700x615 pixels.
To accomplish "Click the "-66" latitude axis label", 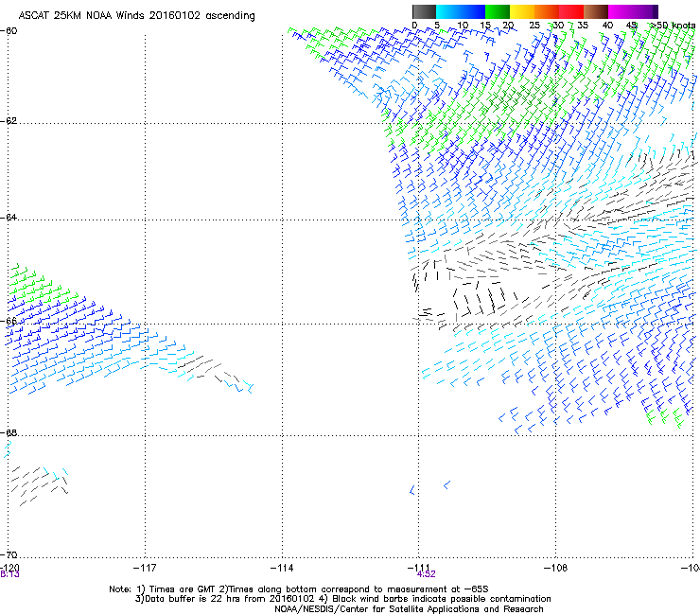I will (x=9, y=321).
